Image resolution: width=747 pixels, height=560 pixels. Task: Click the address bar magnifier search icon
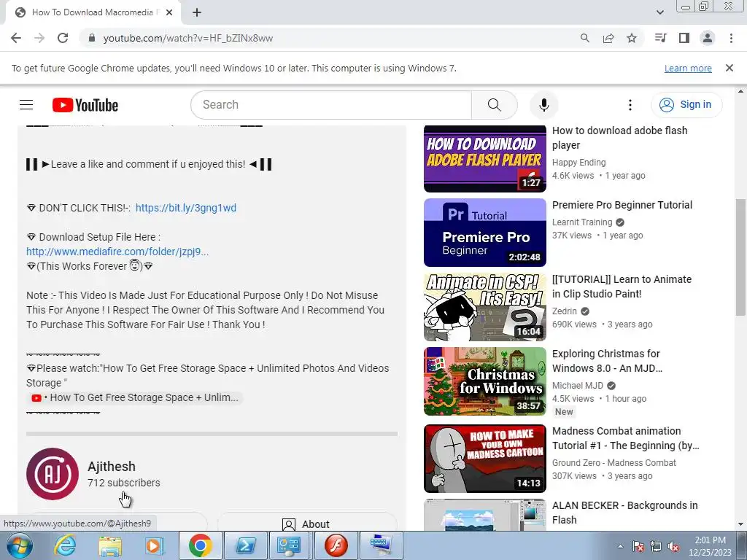(x=584, y=38)
